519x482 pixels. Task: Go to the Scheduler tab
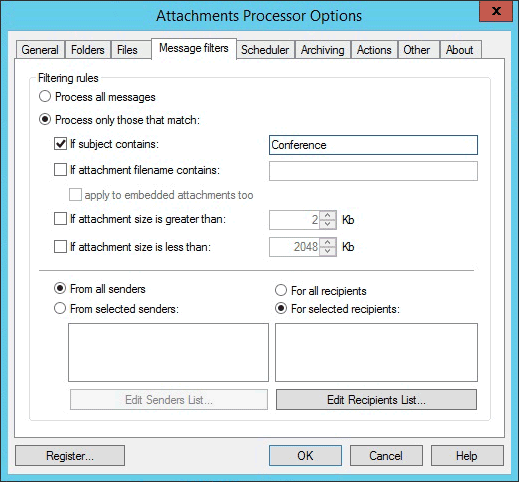point(265,50)
